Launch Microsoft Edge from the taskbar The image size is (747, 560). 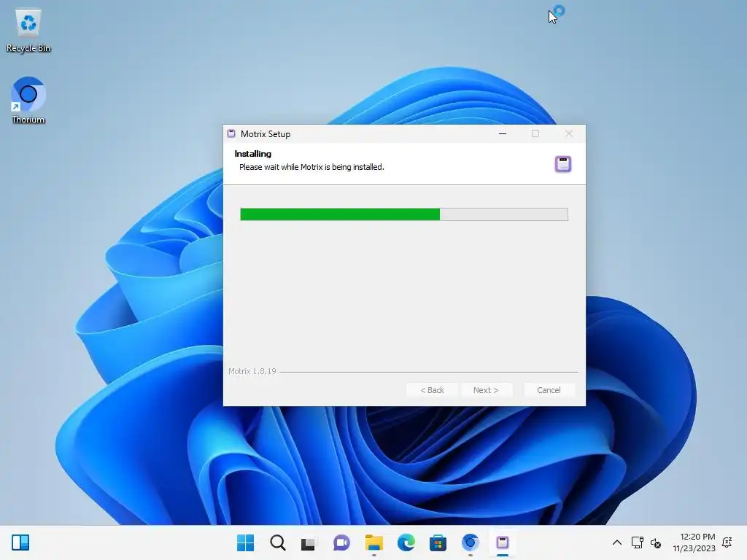click(406, 542)
